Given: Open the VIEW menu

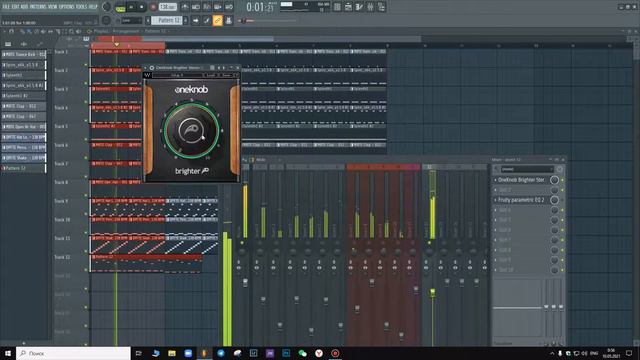Looking at the screenshot, I should click(x=53, y=7).
